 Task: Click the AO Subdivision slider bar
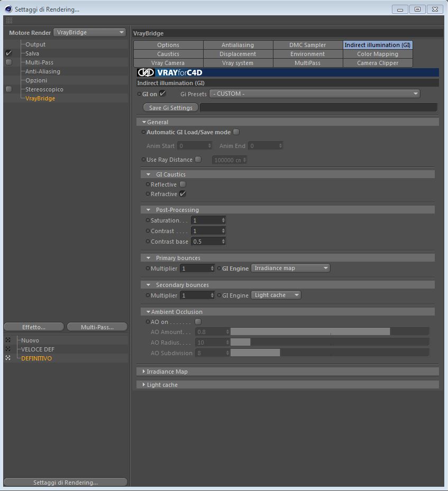tap(330, 353)
